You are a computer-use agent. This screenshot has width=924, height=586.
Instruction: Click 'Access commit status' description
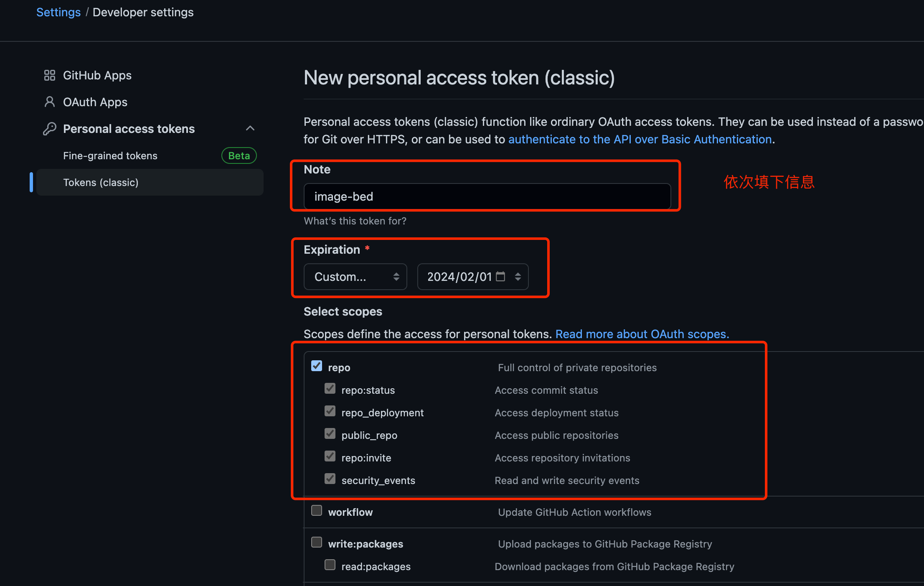click(x=546, y=390)
